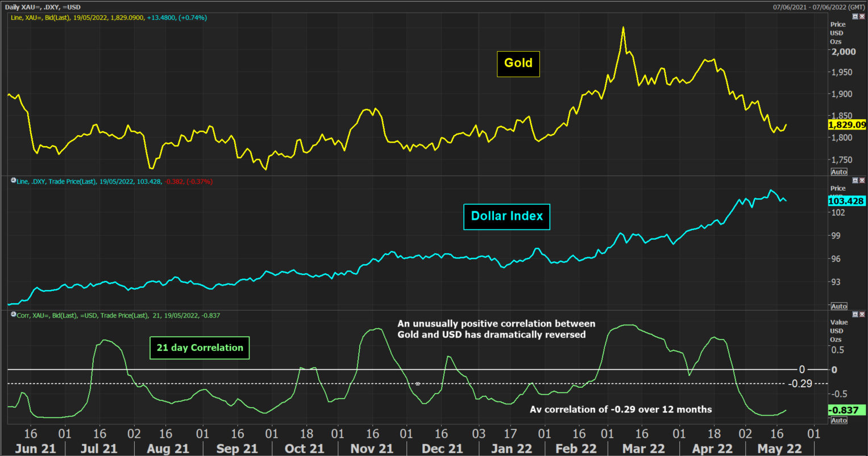Image resolution: width=868 pixels, height=456 pixels.
Task: Click the 1,950 gold axis value
Action: tap(843, 73)
